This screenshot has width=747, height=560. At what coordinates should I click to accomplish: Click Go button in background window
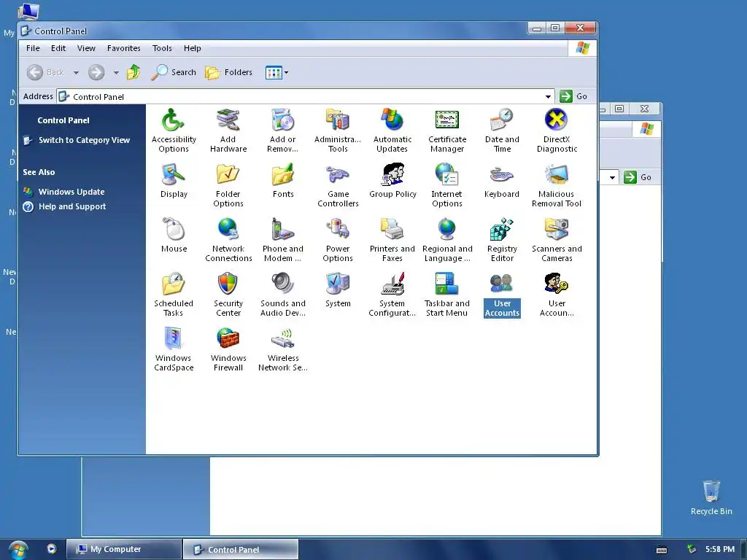[638, 177]
